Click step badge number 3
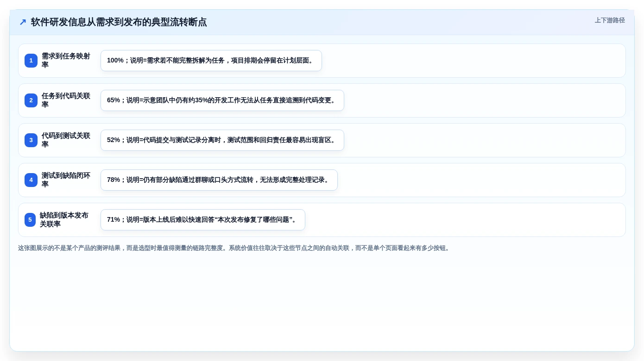Screen dimensions: 644x361 point(31,140)
